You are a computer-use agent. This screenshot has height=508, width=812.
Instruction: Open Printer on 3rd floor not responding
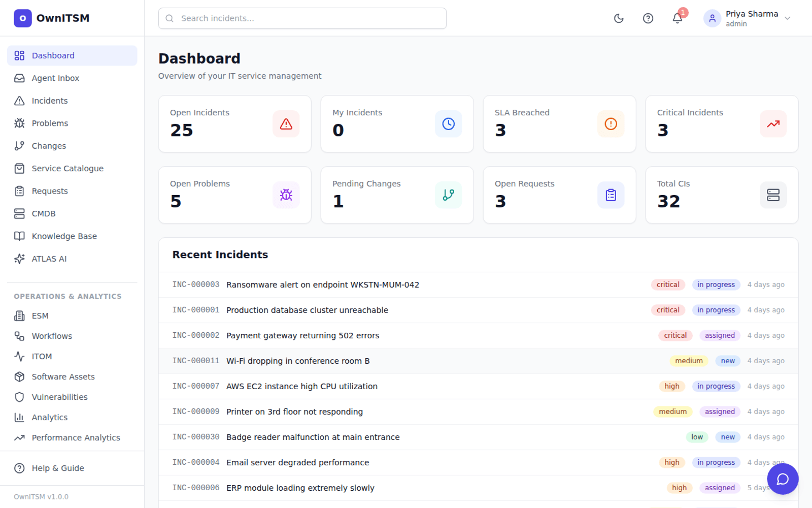478,412
